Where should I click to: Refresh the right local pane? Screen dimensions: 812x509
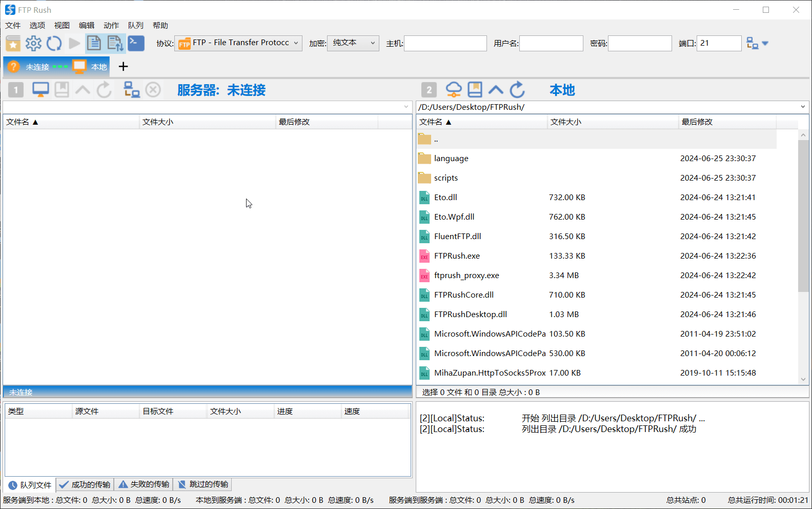click(517, 90)
